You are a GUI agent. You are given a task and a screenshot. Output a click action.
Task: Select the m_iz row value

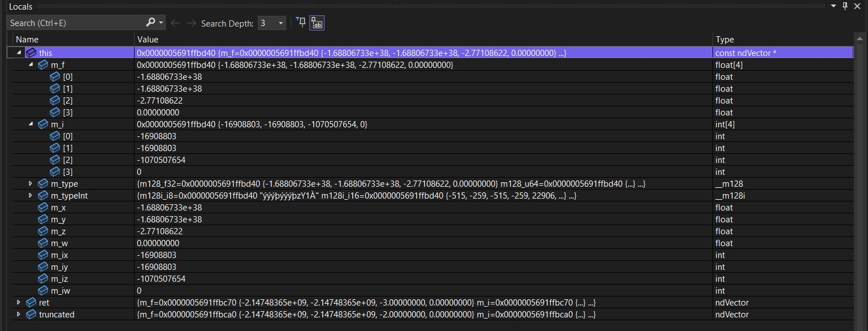point(161,279)
